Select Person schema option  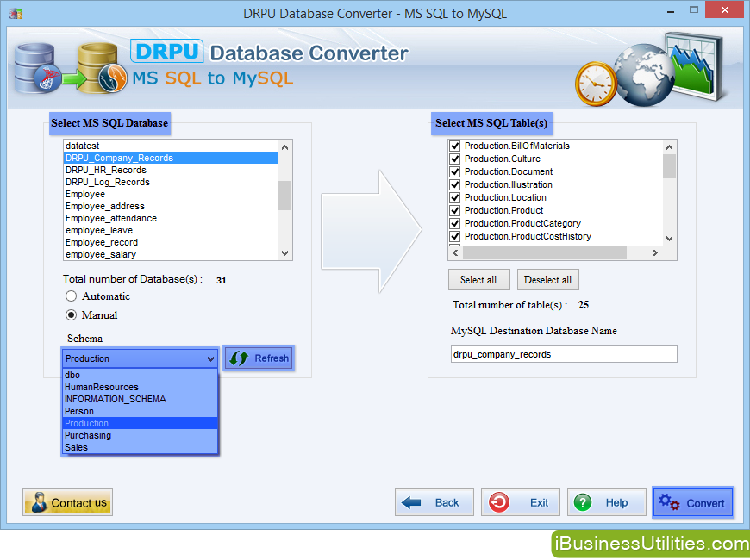(x=141, y=411)
